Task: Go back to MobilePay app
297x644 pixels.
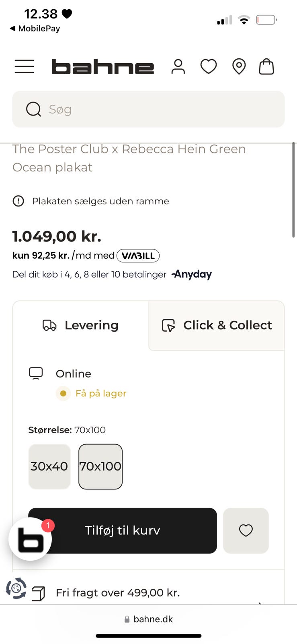Action: (35, 29)
